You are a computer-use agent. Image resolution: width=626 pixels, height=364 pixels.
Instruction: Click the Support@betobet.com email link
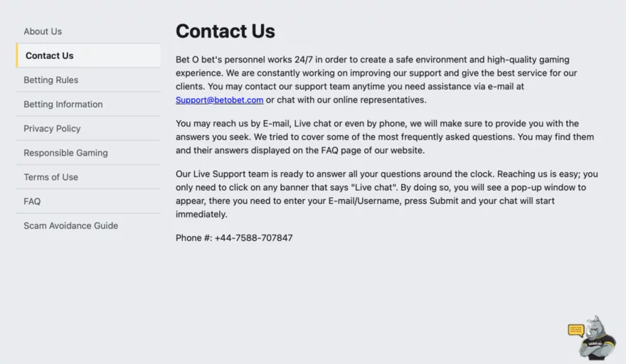tap(219, 100)
